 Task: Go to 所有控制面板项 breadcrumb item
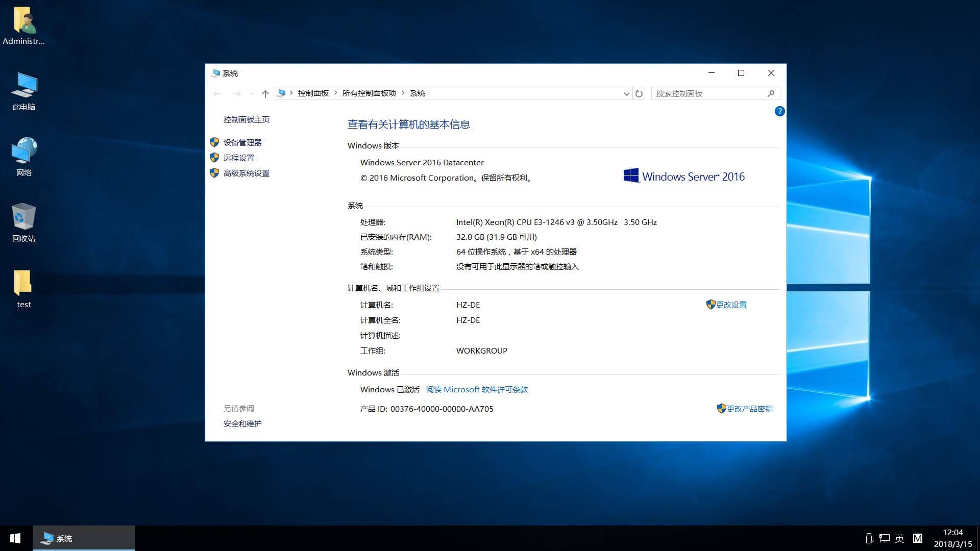pyautogui.click(x=369, y=93)
